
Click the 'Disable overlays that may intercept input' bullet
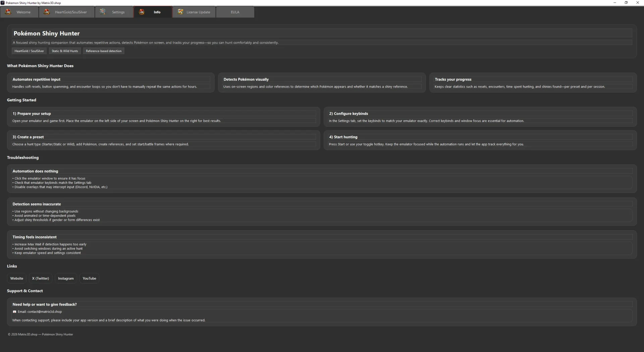click(60, 187)
